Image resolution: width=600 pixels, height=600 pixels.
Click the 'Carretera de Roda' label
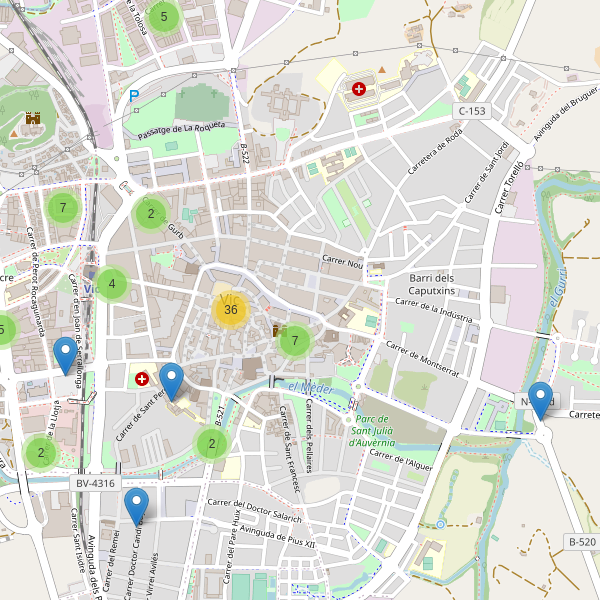tap(435, 152)
